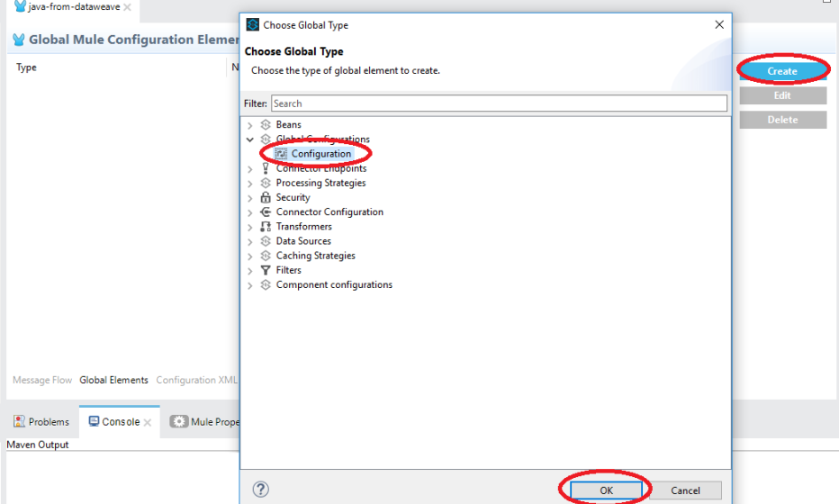Expand the Connector Endpoints node

pos(250,169)
